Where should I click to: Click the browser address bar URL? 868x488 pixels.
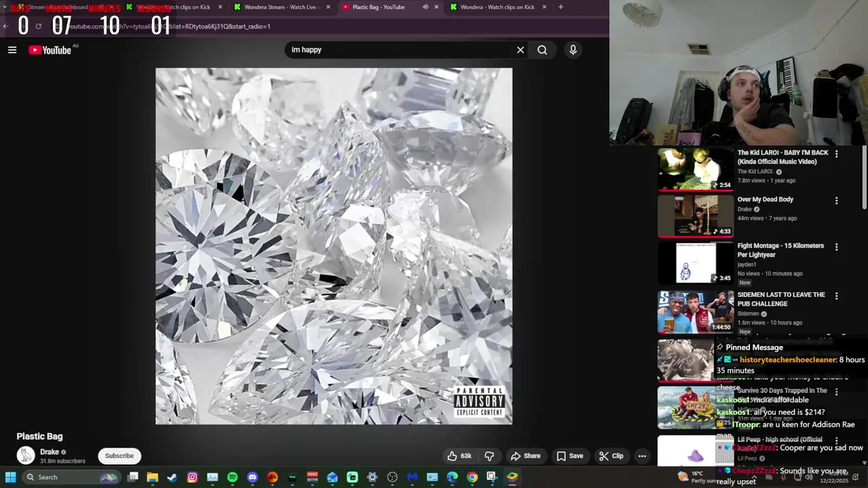170,26
